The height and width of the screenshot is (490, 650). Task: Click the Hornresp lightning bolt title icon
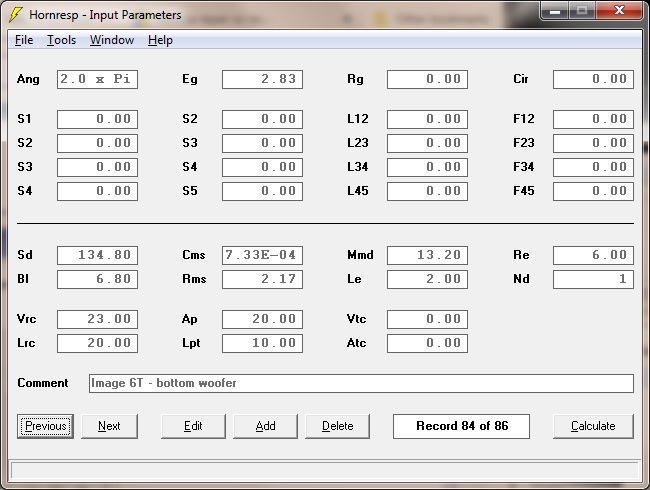pyautogui.click(x=16, y=15)
